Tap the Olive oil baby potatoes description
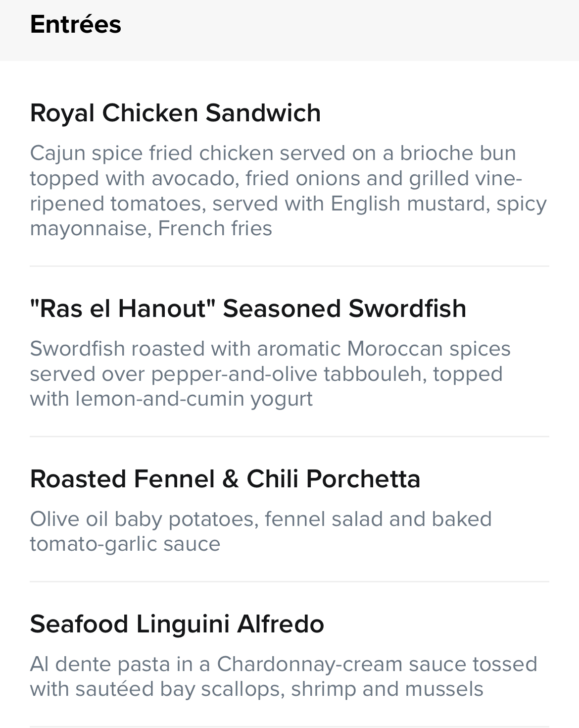Viewport: 579px width, 728px height. click(x=261, y=531)
